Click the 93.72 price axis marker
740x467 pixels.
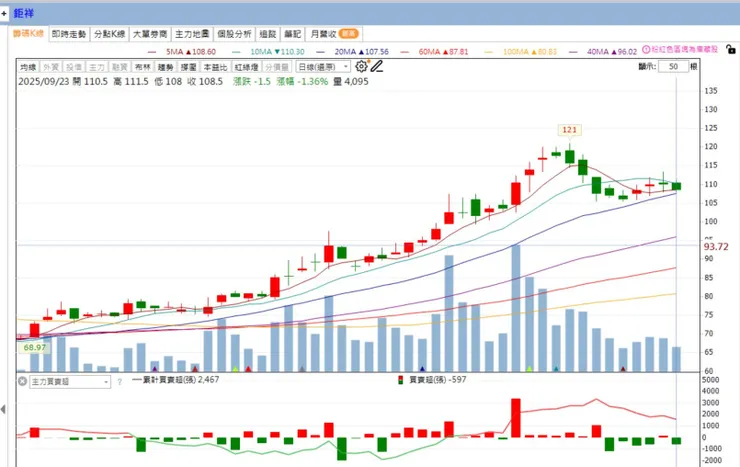tap(716, 247)
